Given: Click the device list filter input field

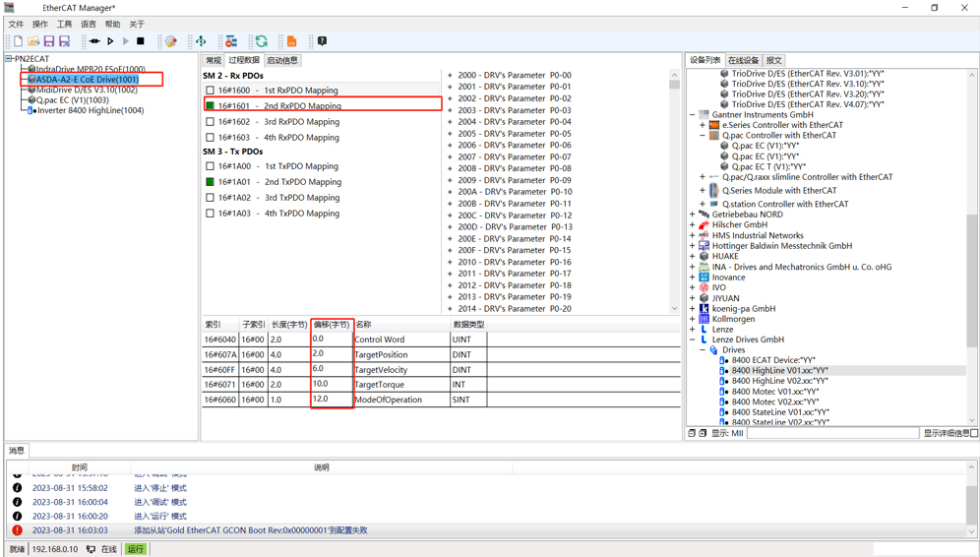Looking at the screenshot, I should pos(832,433).
